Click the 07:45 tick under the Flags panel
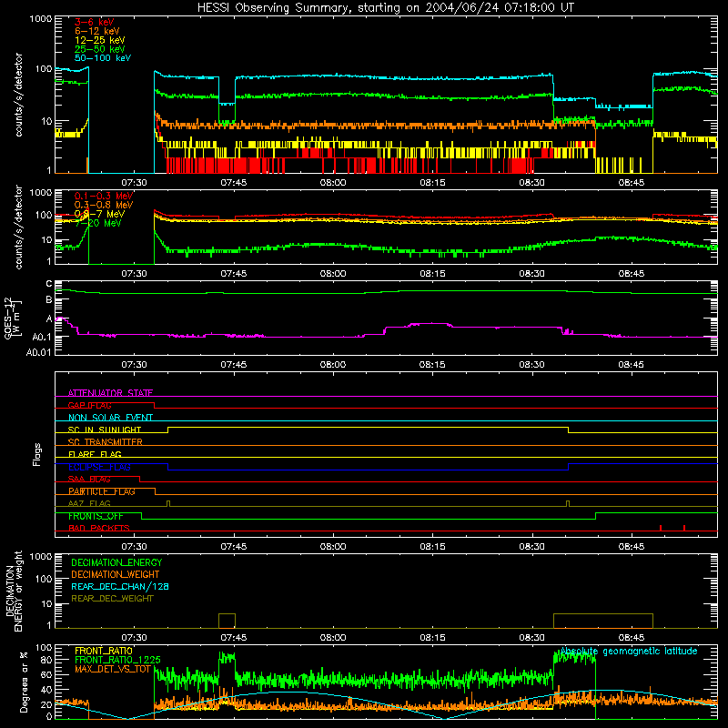Viewport: 728px width, 728px height. pos(234,547)
